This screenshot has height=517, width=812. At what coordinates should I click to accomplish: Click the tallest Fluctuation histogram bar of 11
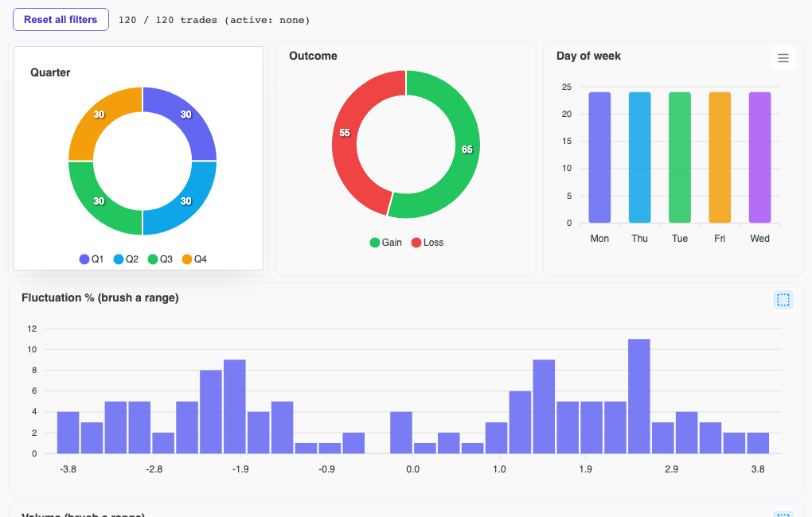639,396
